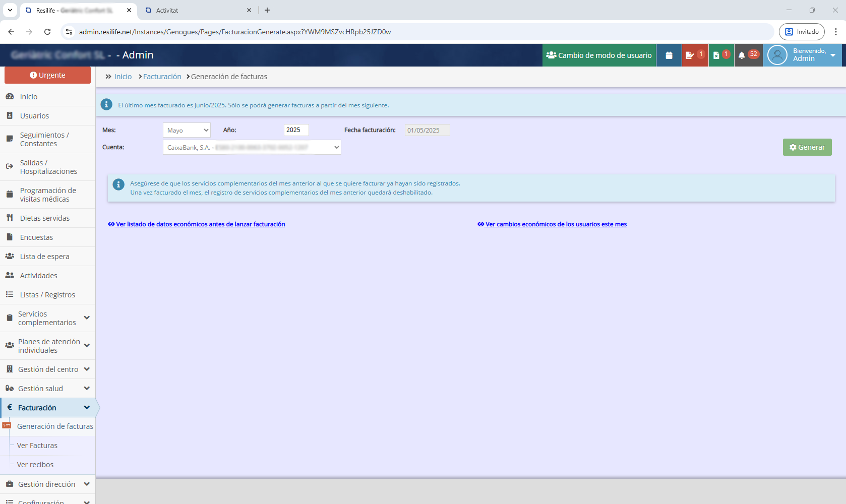This screenshot has width=846, height=504.
Task: Click the Facturación breadcrumb link
Action: [162, 77]
